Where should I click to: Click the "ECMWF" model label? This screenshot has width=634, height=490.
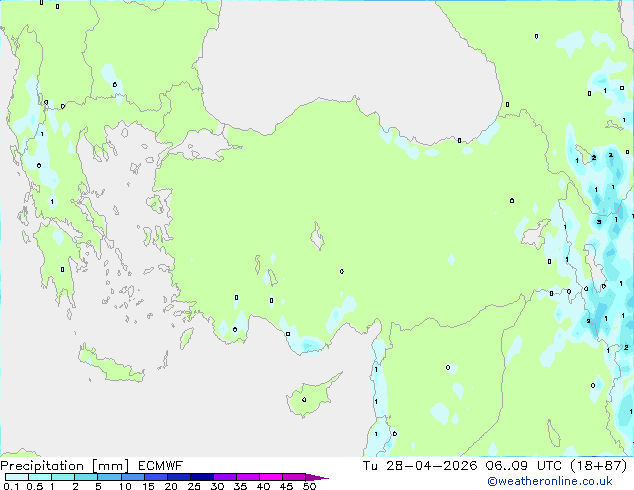(161, 466)
